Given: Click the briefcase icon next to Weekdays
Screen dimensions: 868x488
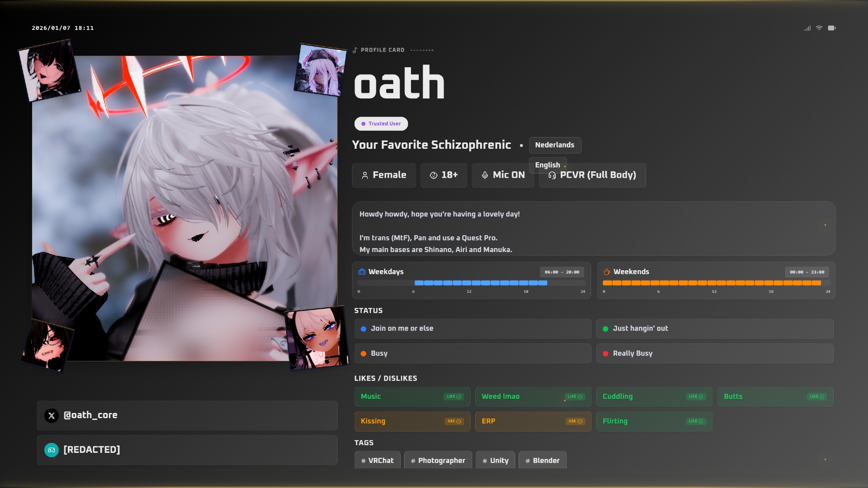Looking at the screenshot, I should 362,272.
